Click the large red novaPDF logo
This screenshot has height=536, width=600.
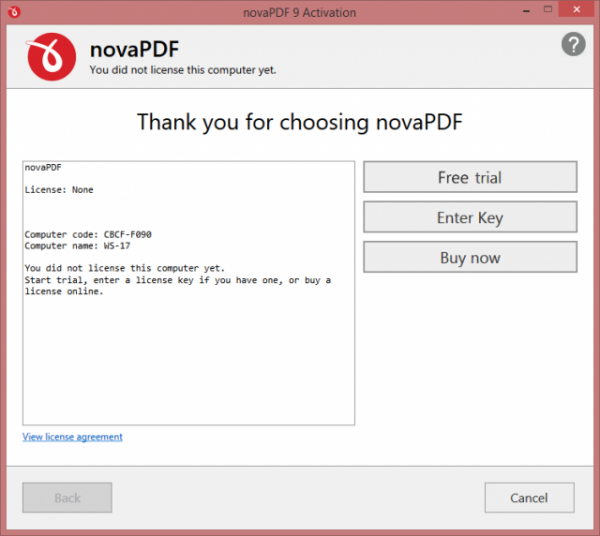(52, 55)
